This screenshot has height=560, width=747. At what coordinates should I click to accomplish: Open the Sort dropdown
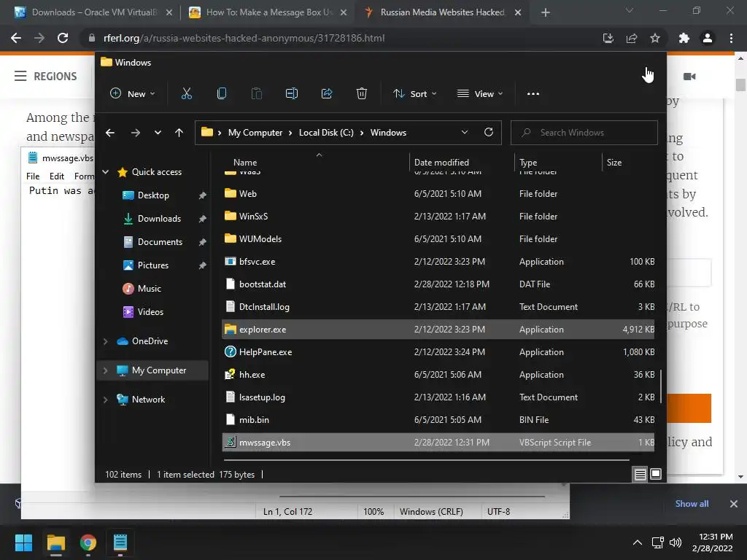coord(414,94)
